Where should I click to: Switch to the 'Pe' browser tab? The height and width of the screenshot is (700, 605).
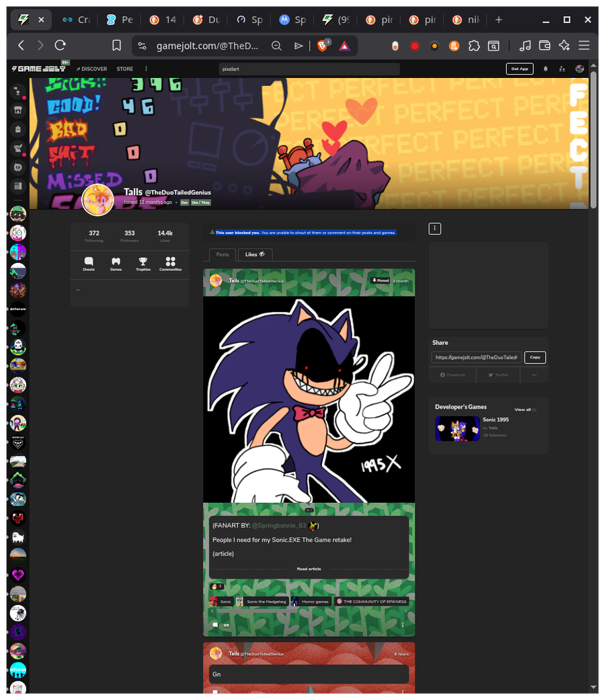tap(120, 20)
